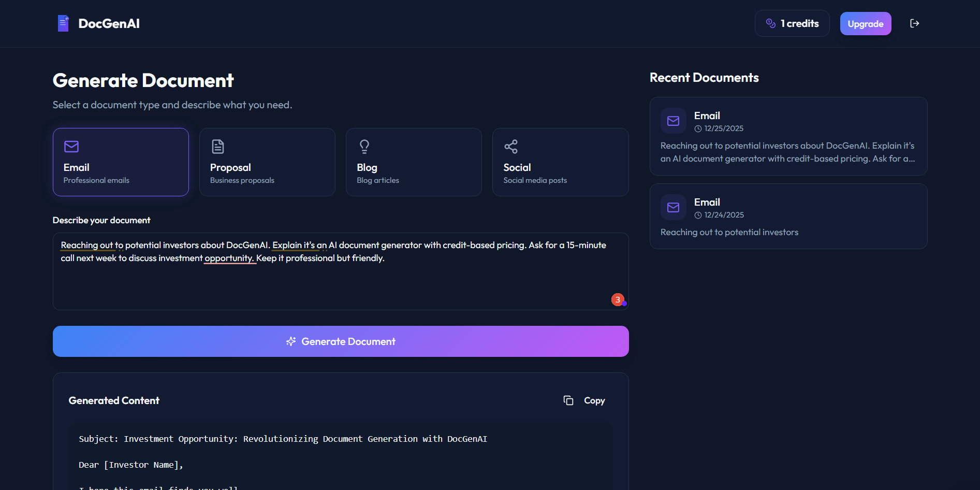Click the envelope icon of the 12/25/2025 email

coord(673,121)
